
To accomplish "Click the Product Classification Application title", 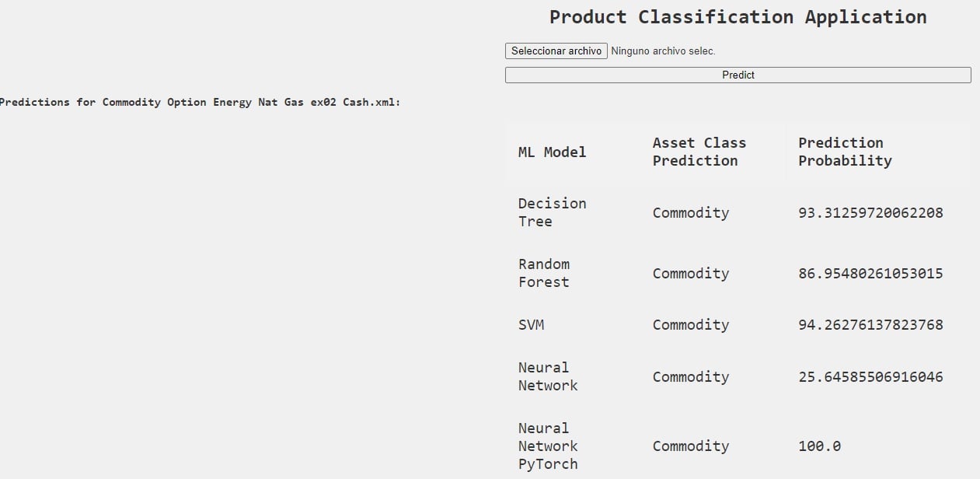I will (738, 16).
